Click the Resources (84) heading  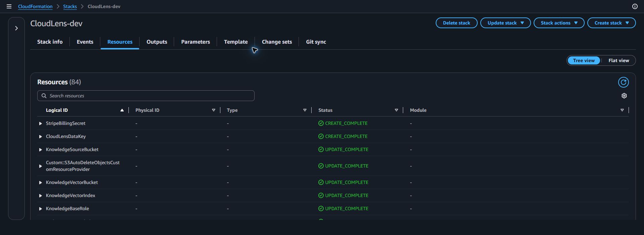[x=59, y=82]
